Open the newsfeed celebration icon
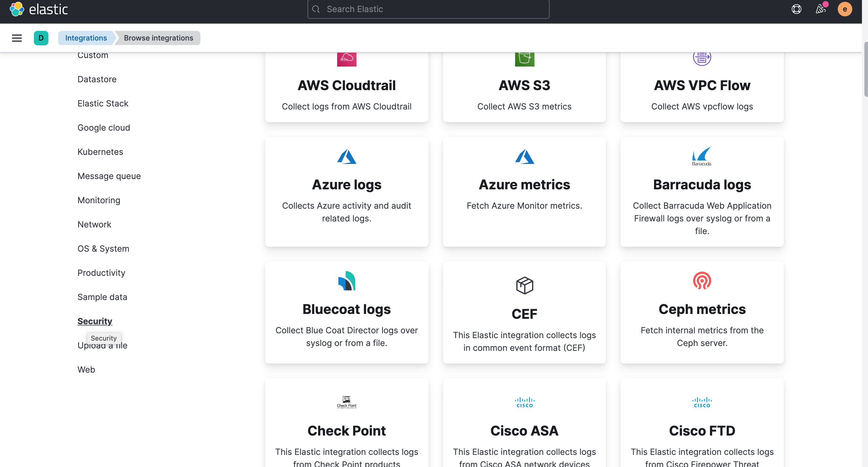Screen dimensions: 868x467 tap(820, 9)
